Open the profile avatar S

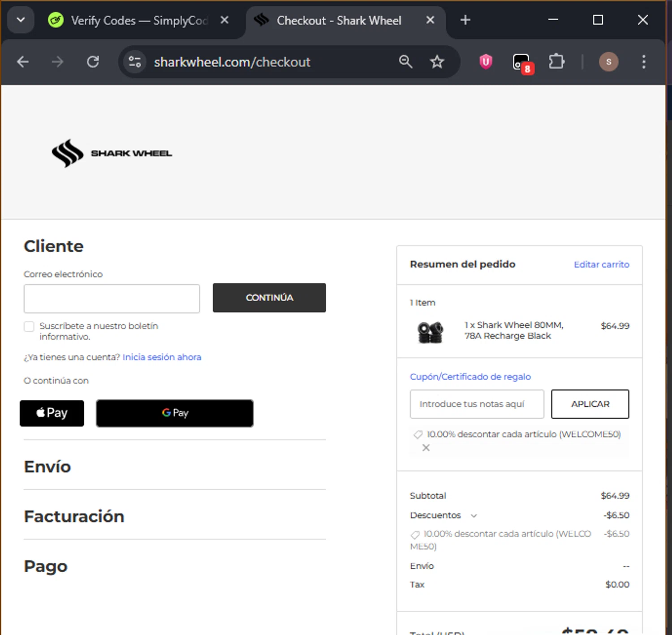pos(608,62)
